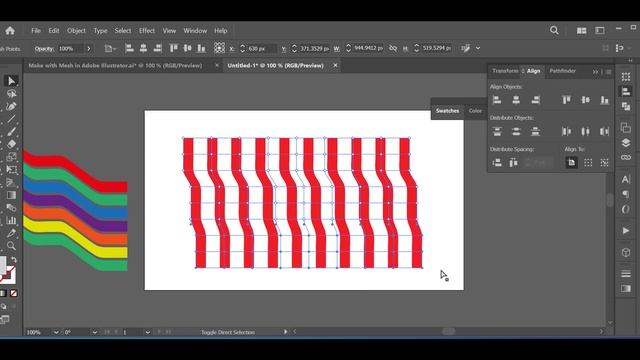Expand the panel tabs overflow arrows
This screenshot has height=360, width=640.
click(595, 72)
